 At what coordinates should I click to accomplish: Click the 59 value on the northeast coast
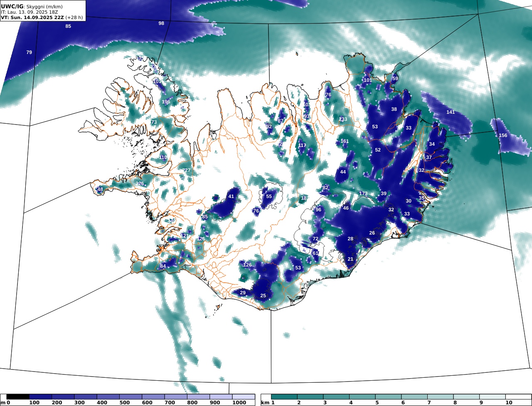(395, 78)
